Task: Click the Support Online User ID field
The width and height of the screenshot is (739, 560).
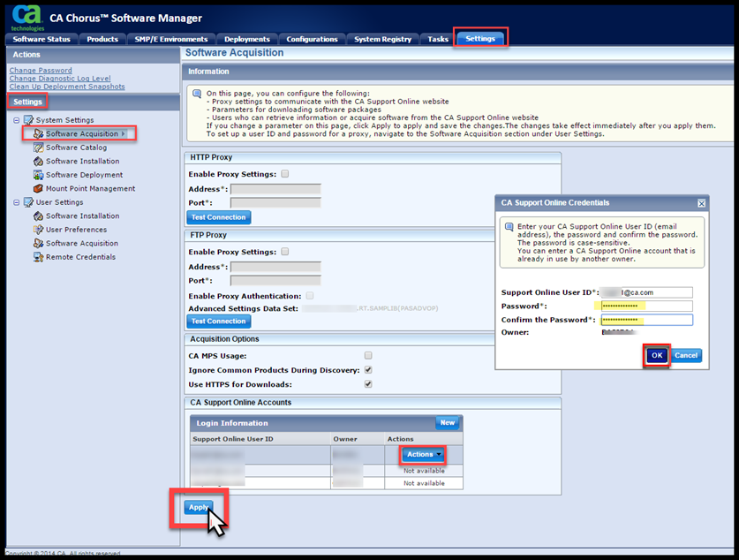Action: tap(646, 292)
